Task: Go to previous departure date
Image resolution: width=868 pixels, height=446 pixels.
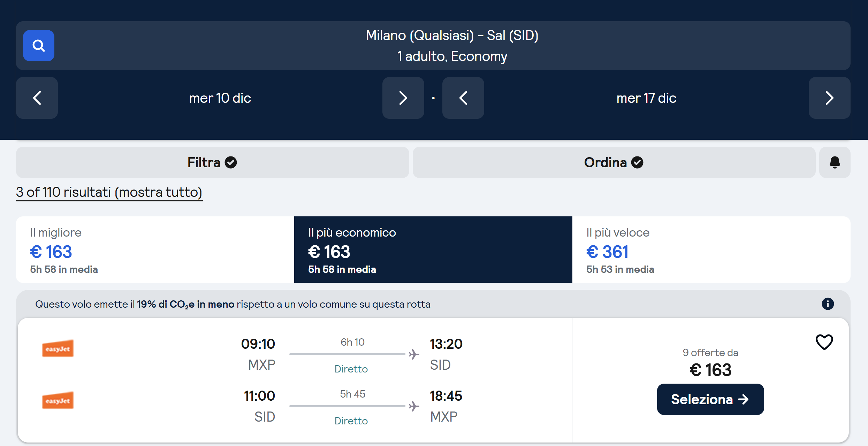Action: 37,98
